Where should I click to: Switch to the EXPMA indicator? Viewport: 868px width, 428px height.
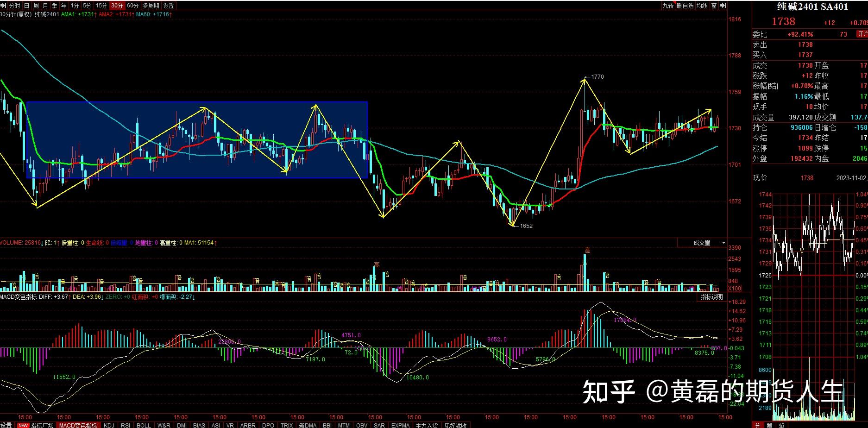[400, 425]
